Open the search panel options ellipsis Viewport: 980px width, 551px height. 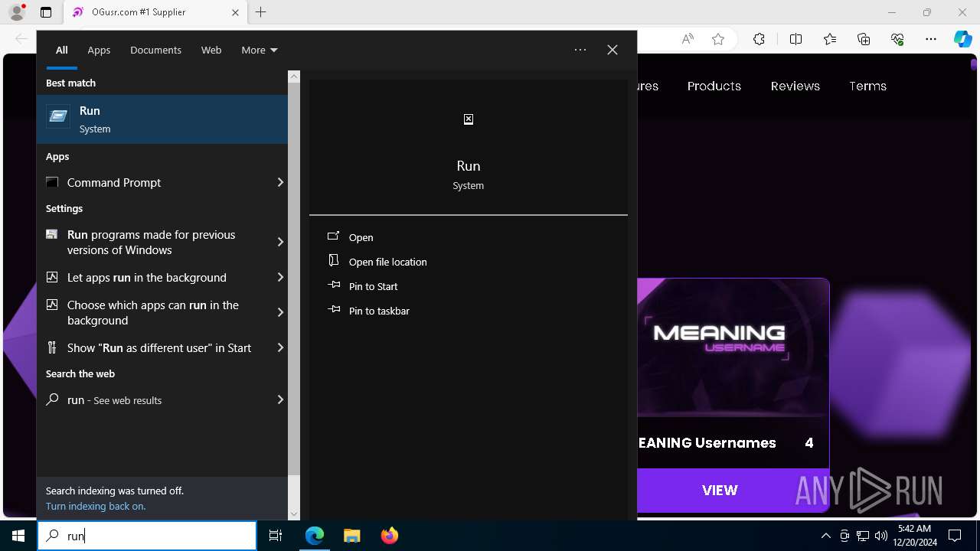pyautogui.click(x=580, y=50)
